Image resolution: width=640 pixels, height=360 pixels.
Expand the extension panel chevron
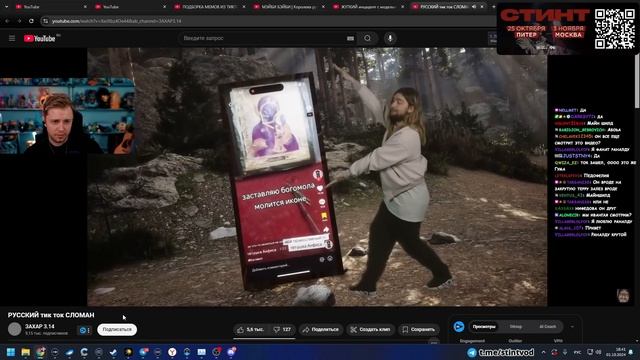click(x=572, y=327)
